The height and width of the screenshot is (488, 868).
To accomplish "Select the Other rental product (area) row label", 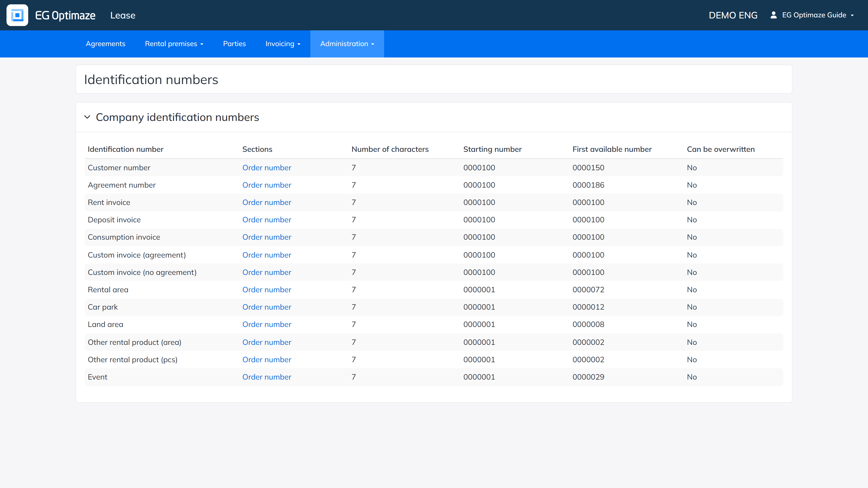I will [x=135, y=342].
